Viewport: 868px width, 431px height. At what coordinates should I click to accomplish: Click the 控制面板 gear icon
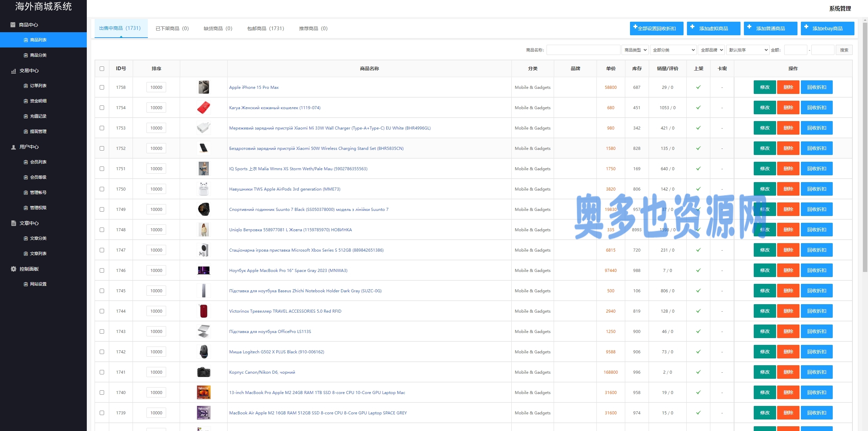(14, 269)
